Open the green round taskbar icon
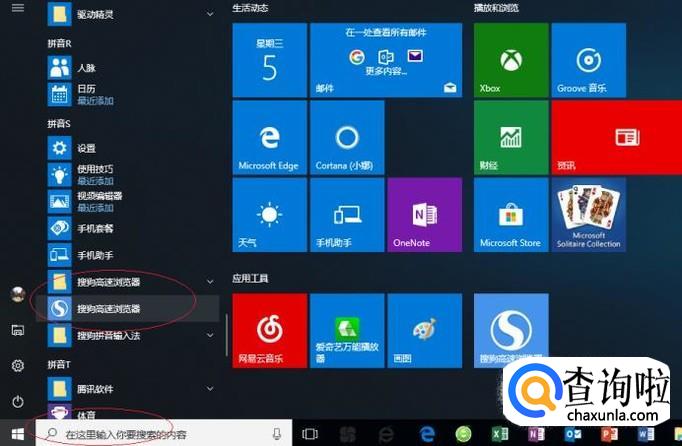Image resolution: width=682 pixels, height=446 pixels. tap(464, 434)
